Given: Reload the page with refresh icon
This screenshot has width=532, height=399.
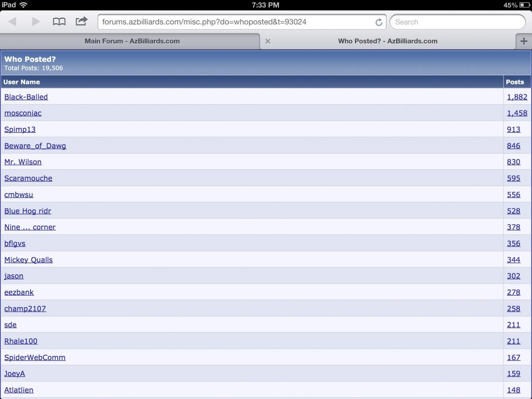Looking at the screenshot, I should coord(379,22).
